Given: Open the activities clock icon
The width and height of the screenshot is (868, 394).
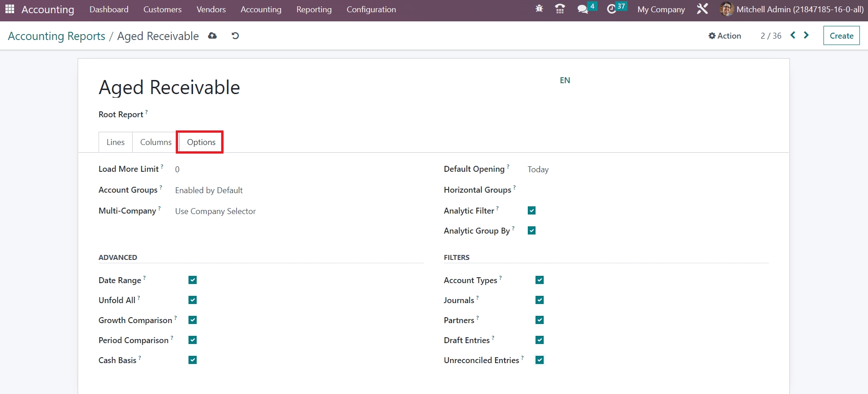Looking at the screenshot, I should (612, 9).
